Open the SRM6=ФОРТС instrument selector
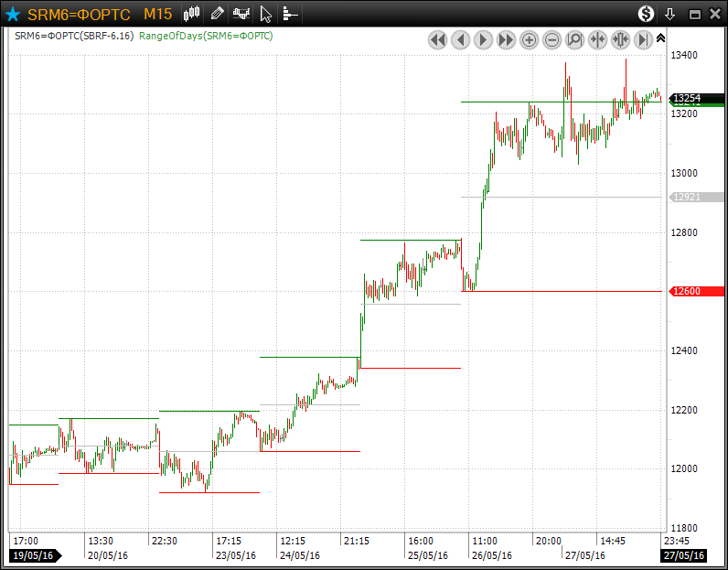The width and height of the screenshot is (728, 570). click(79, 14)
